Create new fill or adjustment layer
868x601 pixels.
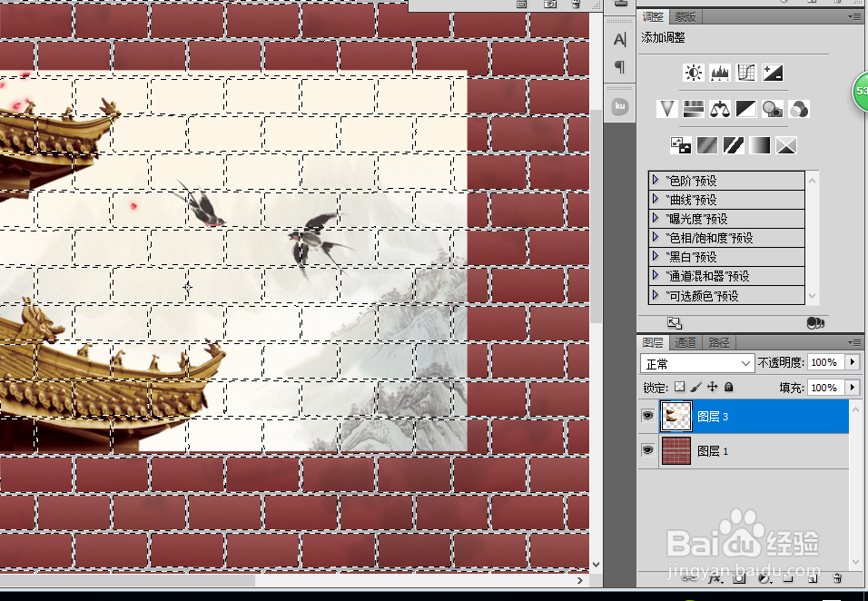(x=764, y=579)
